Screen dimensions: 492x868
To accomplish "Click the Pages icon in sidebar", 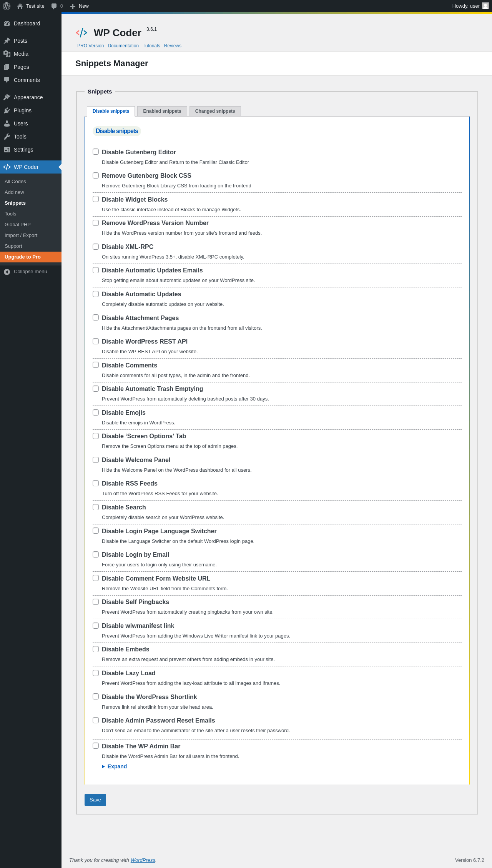I will (x=7, y=67).
